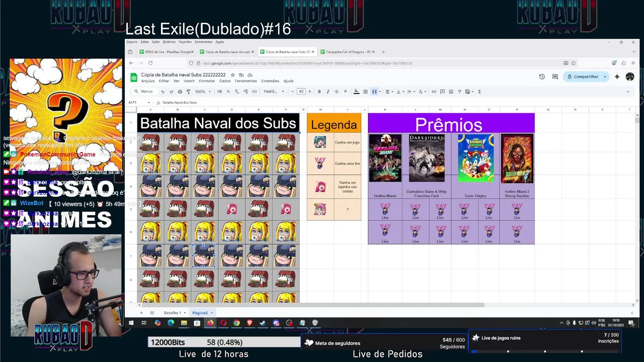Open text rotation dropdown
The width and height of the screenshot is (644, 362).
[x=422, y=92]
